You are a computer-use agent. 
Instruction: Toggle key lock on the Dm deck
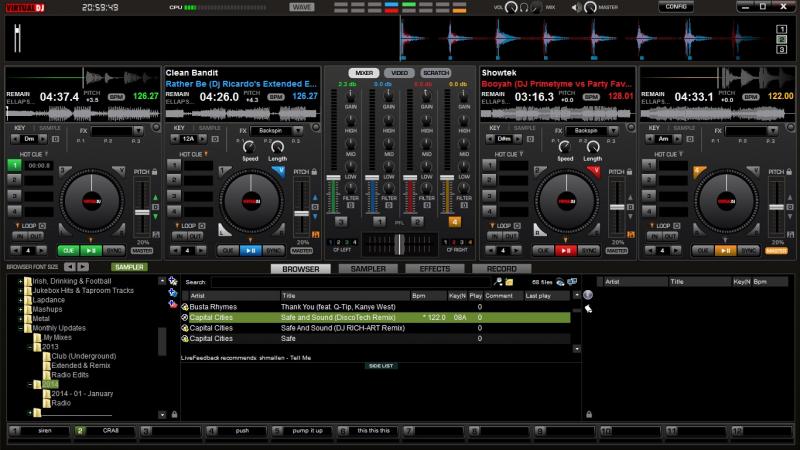tap(56, 139)
